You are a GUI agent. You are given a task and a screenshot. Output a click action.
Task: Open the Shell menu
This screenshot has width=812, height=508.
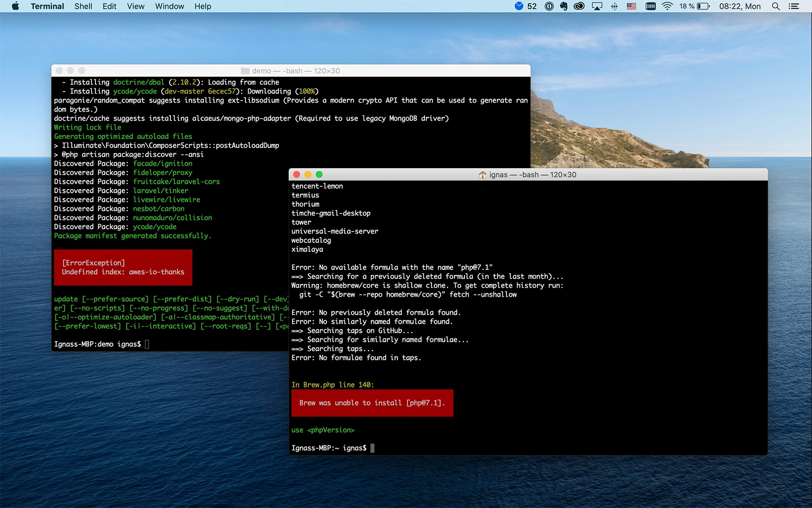tap(83, 6)
